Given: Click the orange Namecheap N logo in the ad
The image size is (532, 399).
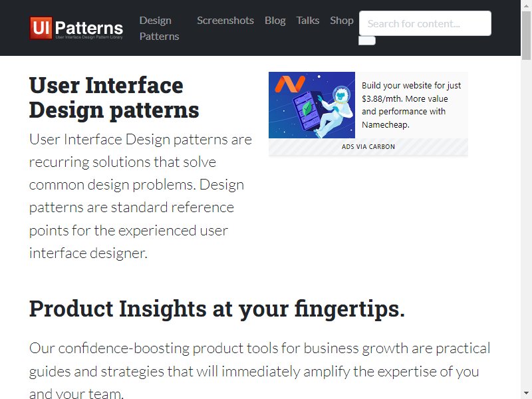Looking at the screenshot, I should click(x=290, y=84).
